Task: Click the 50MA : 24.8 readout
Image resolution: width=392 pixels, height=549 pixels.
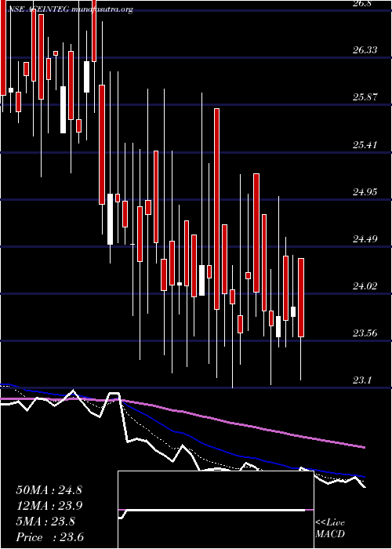Action: click(x=49, y=490)
